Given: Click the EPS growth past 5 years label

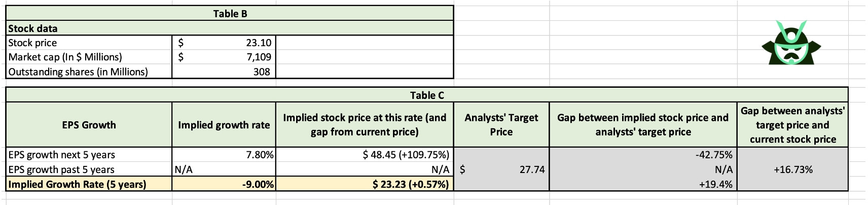Looking at the screenshot, I should click(61, 169).
